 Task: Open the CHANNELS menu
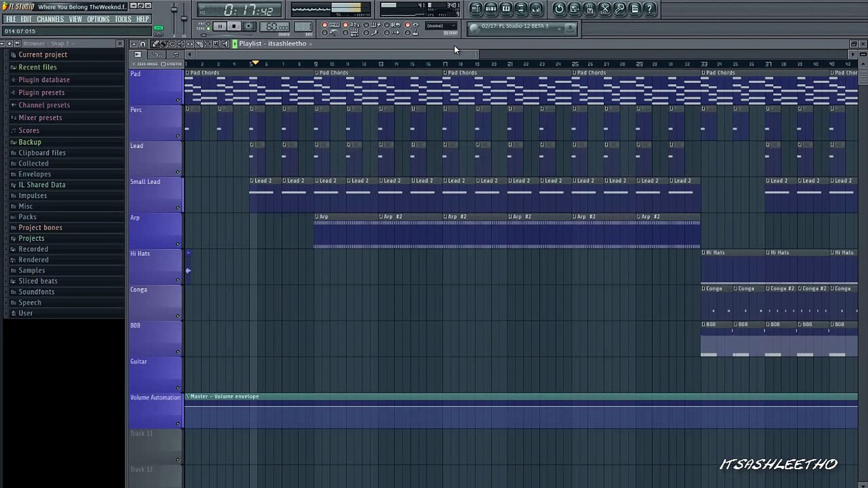click(50, 19)
